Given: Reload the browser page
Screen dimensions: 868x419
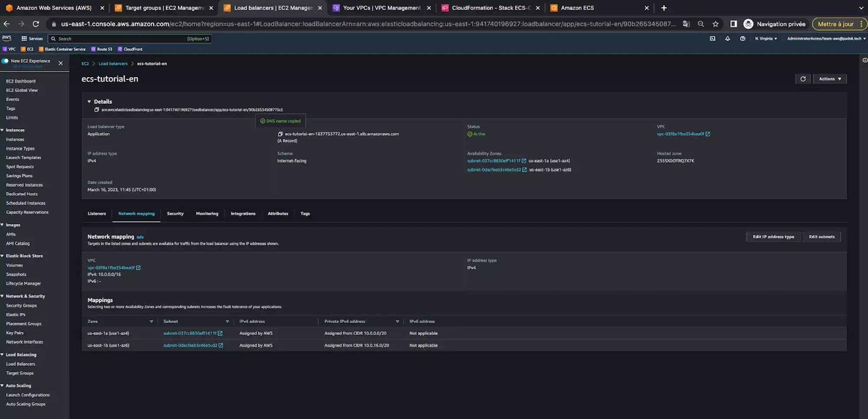Looking at the screenshot, I should (x=36, y=24).
